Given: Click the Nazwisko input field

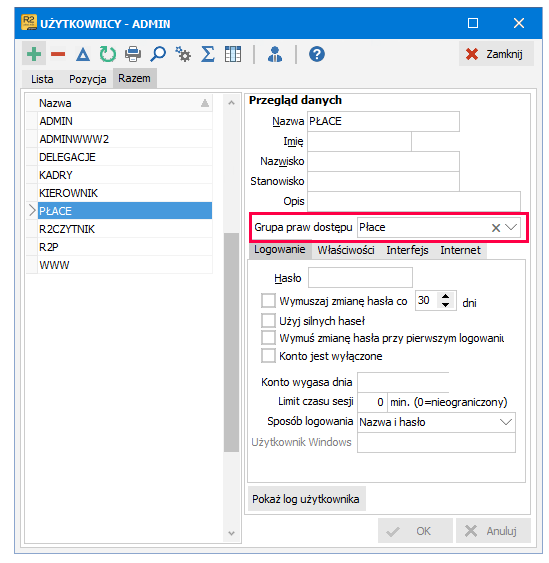Looking at the screenshot, I should (x=383, y=161).
